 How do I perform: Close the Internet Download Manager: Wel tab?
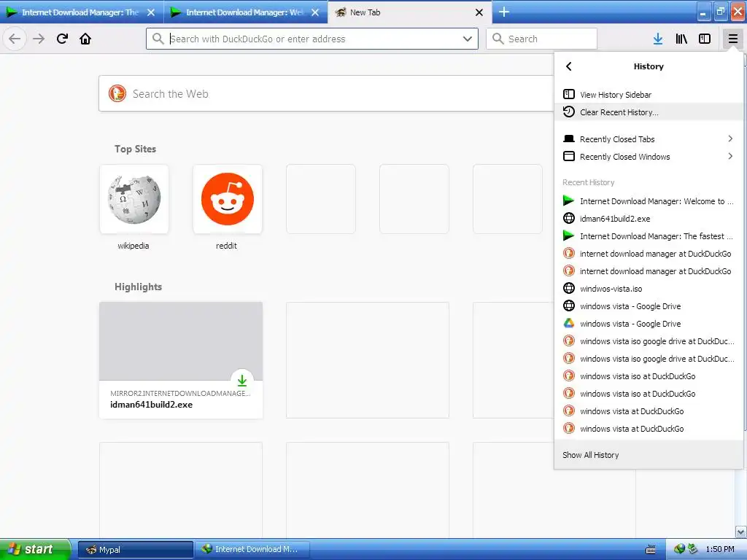pyautogui.click(x=315, y=12)
